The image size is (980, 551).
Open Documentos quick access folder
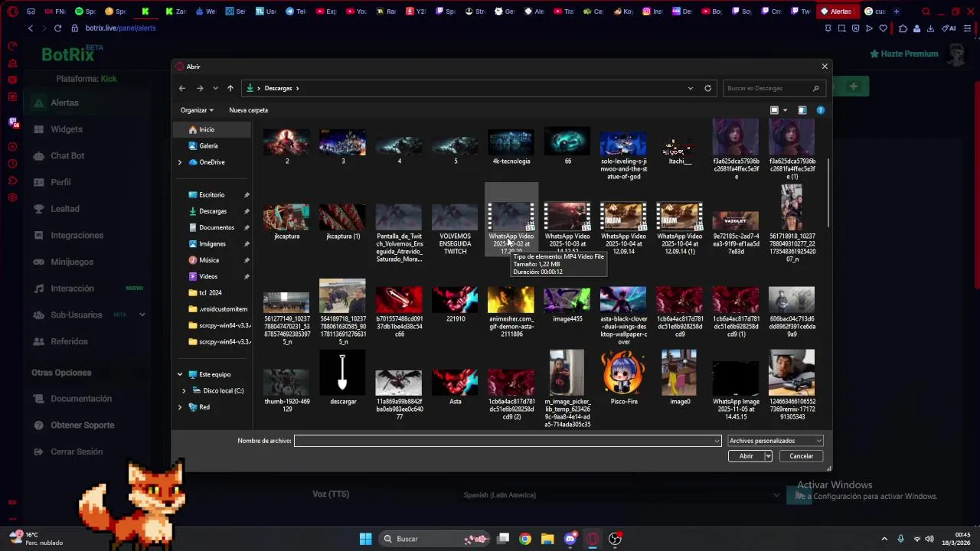point(217,227)
